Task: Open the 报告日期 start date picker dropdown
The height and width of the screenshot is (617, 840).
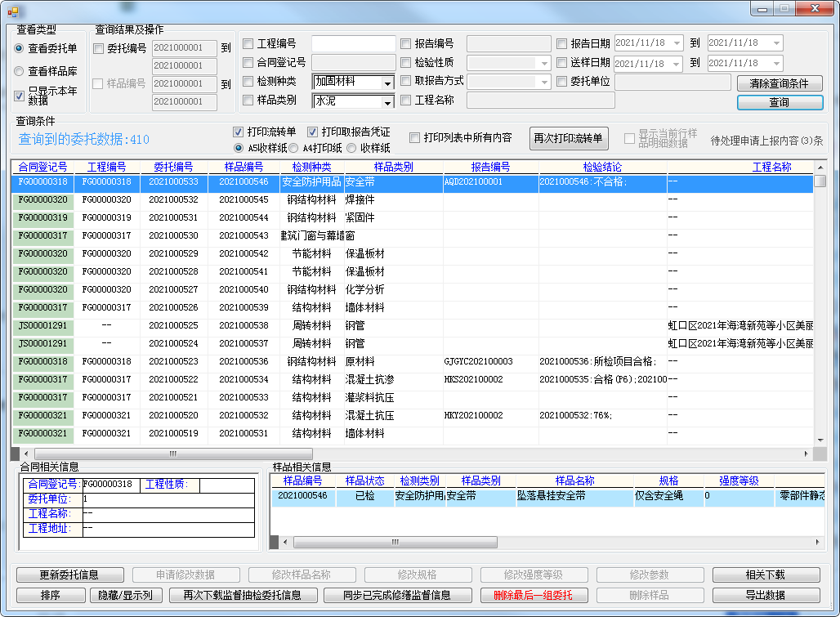Action: click(x=677, y=43)
